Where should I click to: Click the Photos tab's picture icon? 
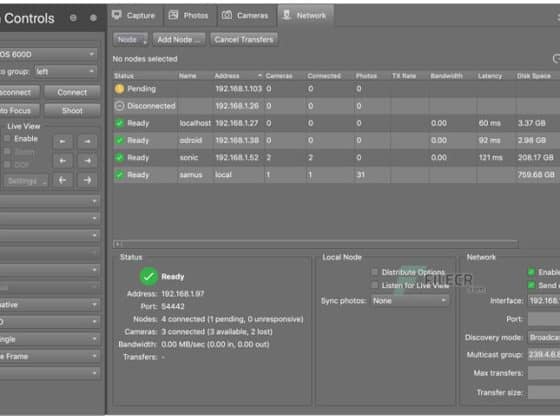pos(173,15)
